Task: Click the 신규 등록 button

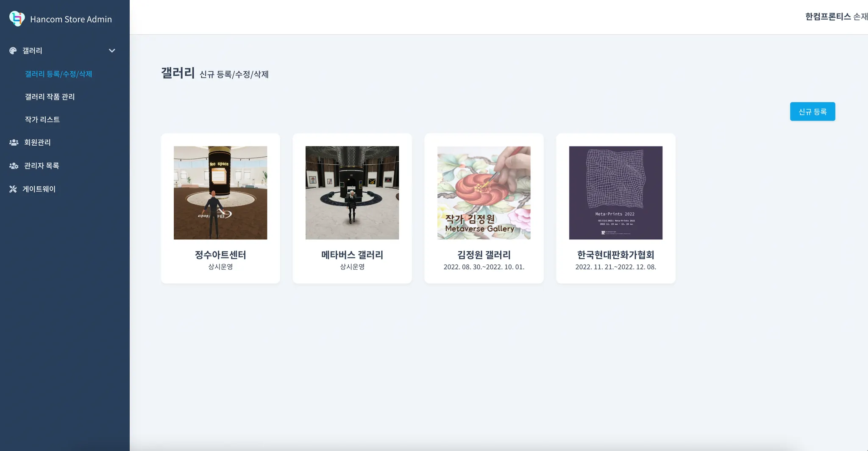Action: [812, 111]
